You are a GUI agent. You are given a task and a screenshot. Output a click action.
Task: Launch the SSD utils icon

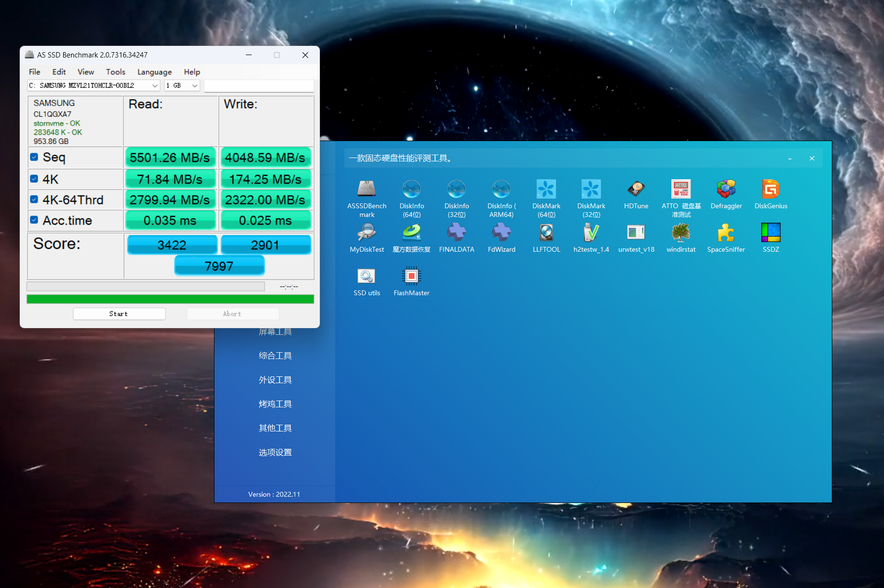tap(367, 276)
